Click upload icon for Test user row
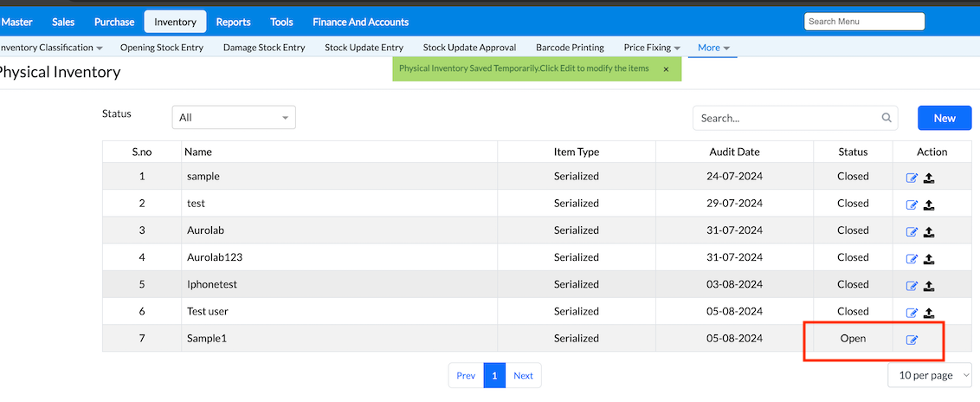The image size is (980, 402). click(x=929, y=313)
